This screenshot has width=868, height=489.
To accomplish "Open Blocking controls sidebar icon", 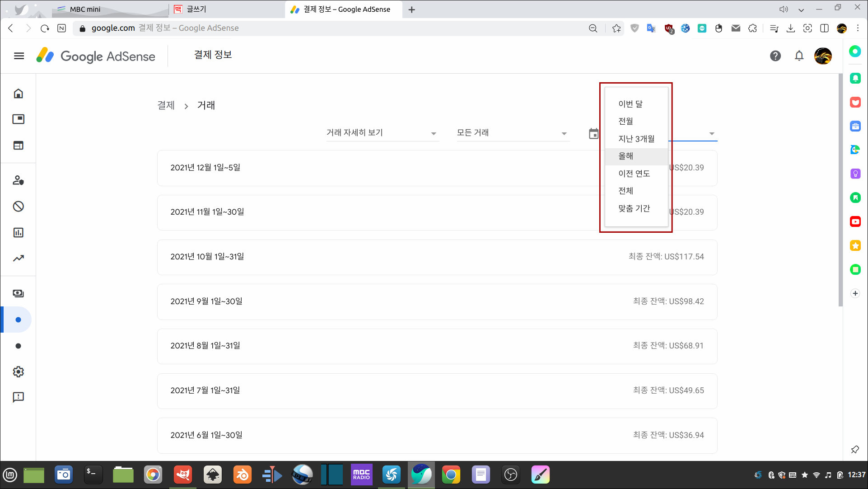I will click(18, 207).
